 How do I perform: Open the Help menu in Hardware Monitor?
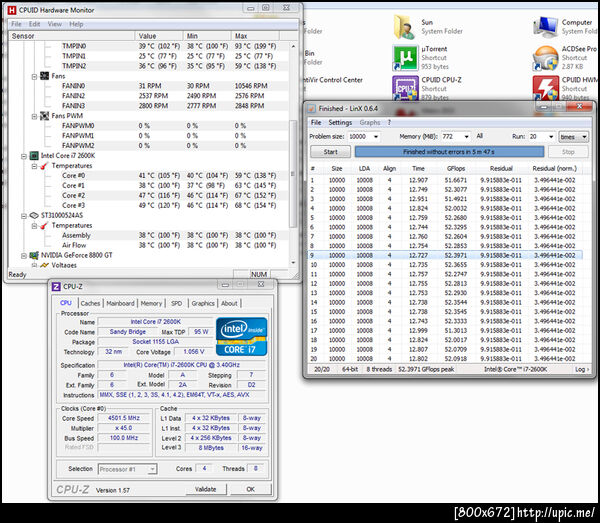[x=76, y=24]
